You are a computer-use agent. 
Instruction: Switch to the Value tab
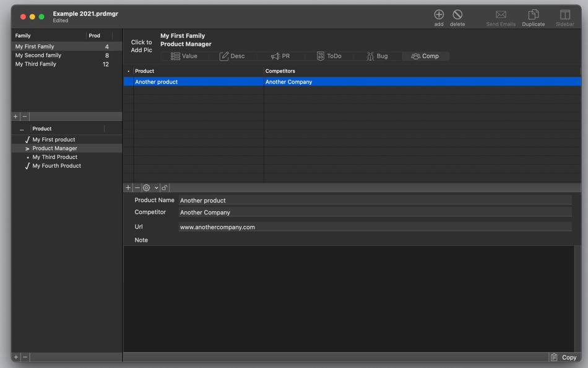(184, 56)
